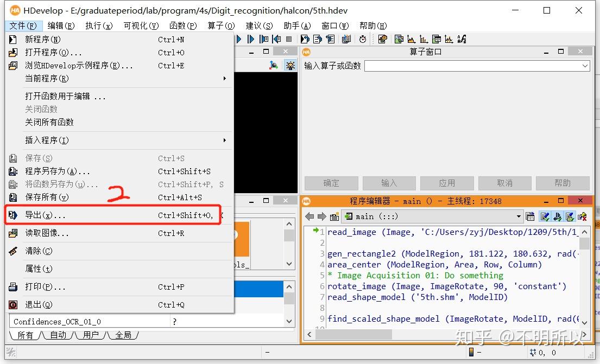Open the Line Profile tool icon
The width and height of the screenshot is (600, 364).
(449, 39)
